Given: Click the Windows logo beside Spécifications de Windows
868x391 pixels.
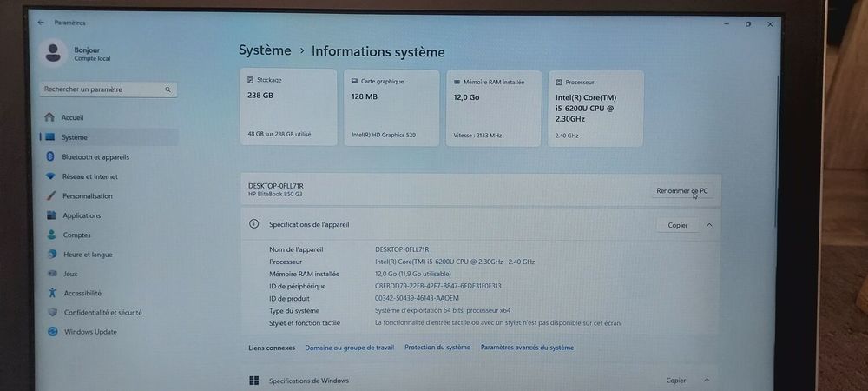Looking at the screenshot, I should pyautogui.click(x=254, y=381).
